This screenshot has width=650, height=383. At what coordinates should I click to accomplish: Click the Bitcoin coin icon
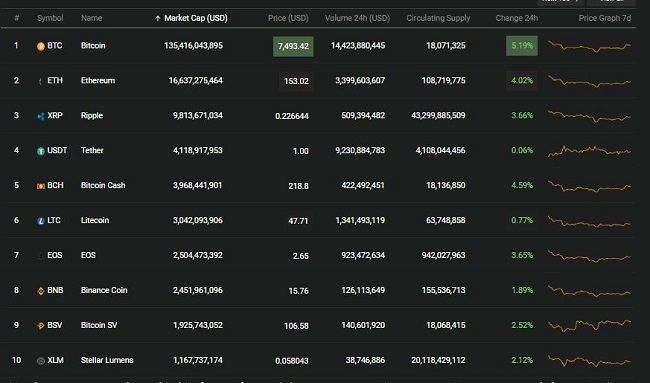click(41, 46)
